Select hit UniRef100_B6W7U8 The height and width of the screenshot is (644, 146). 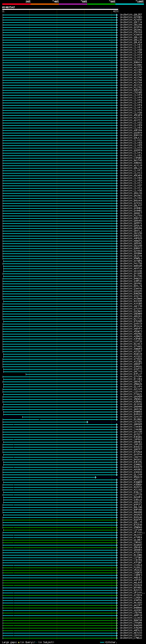tap(131, 620)
